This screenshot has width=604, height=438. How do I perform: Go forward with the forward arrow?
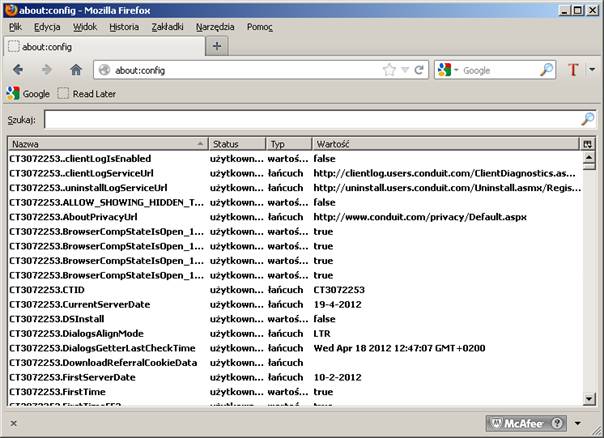tap(47, 70)
